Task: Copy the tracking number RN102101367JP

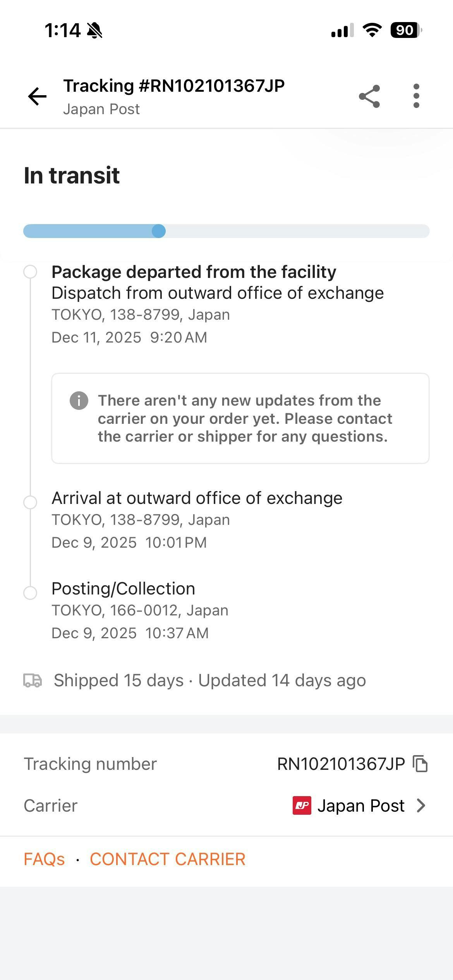Action: click(420, 764)
